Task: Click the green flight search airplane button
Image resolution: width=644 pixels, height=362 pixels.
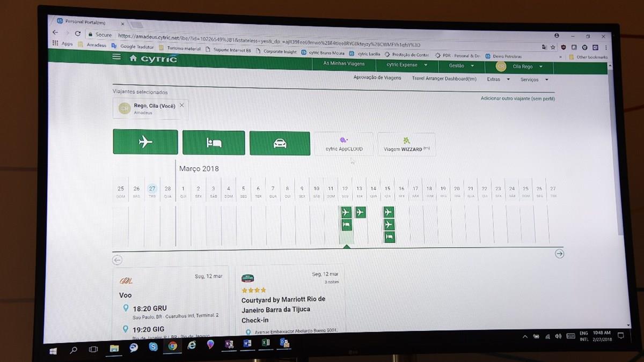Action: [x=145, y=142]
